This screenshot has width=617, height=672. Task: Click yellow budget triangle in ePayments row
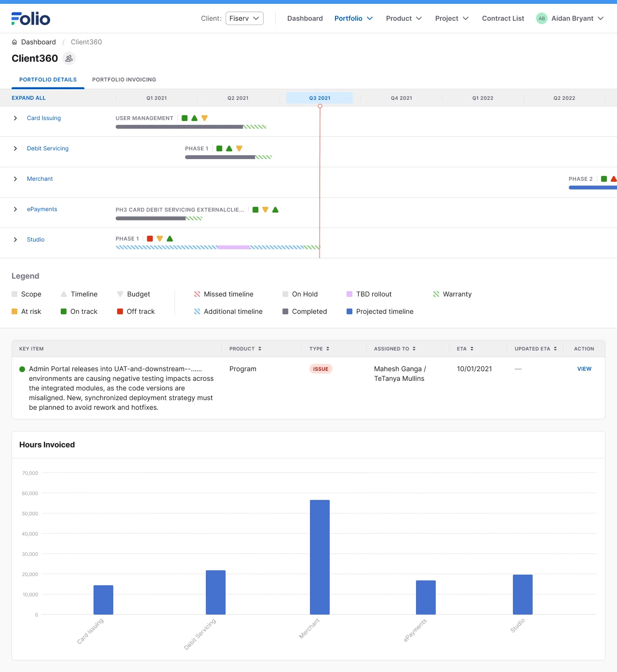coord(265,210)
